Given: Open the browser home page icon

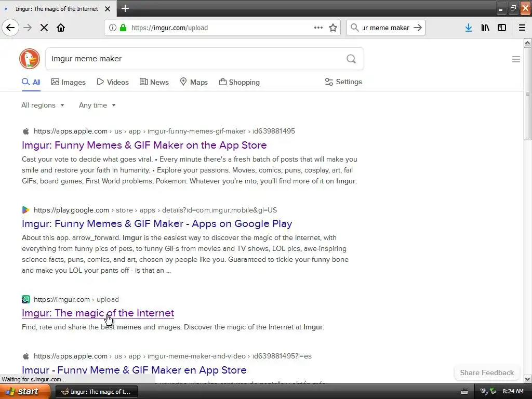Looking at the screenshot, I should [x=61, y=28].
